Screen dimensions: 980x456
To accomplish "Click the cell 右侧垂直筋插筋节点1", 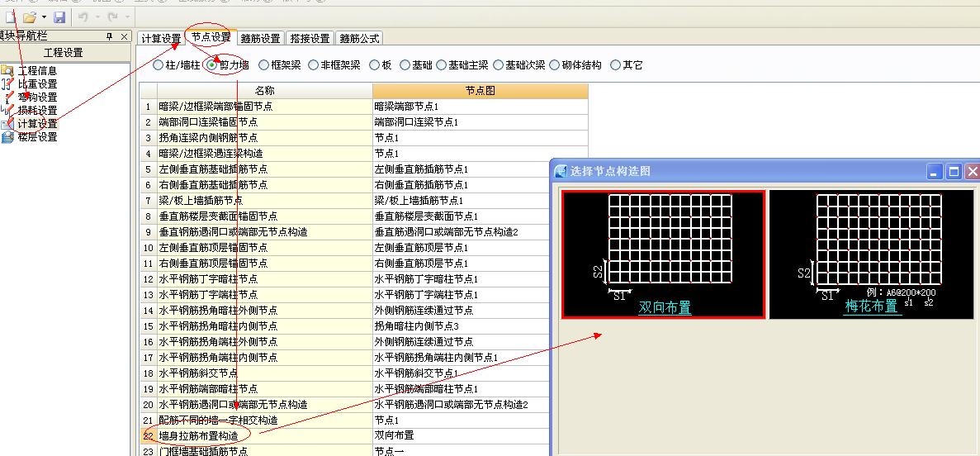I will pyautogui.click(x=462, y=185).
